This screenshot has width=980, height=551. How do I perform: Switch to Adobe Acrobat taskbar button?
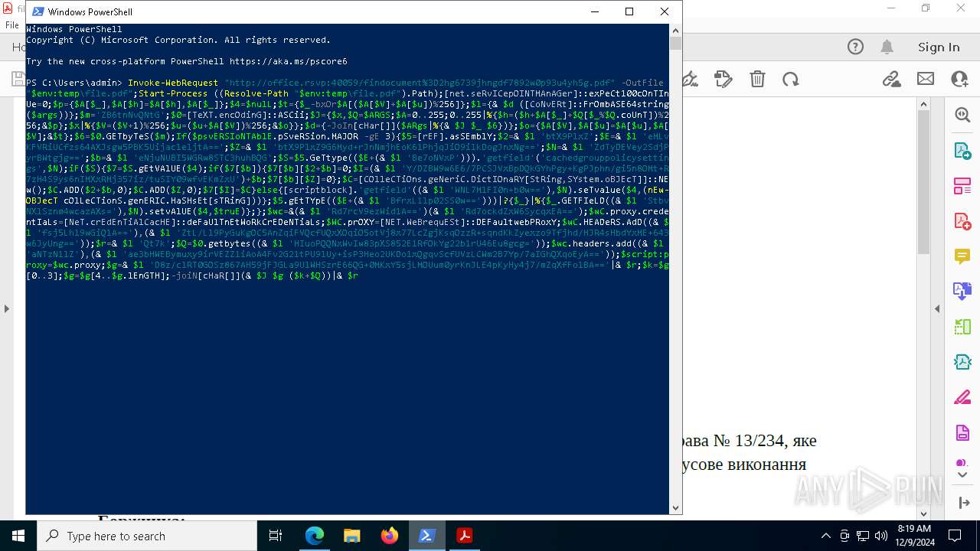click(x=464, y=536)
